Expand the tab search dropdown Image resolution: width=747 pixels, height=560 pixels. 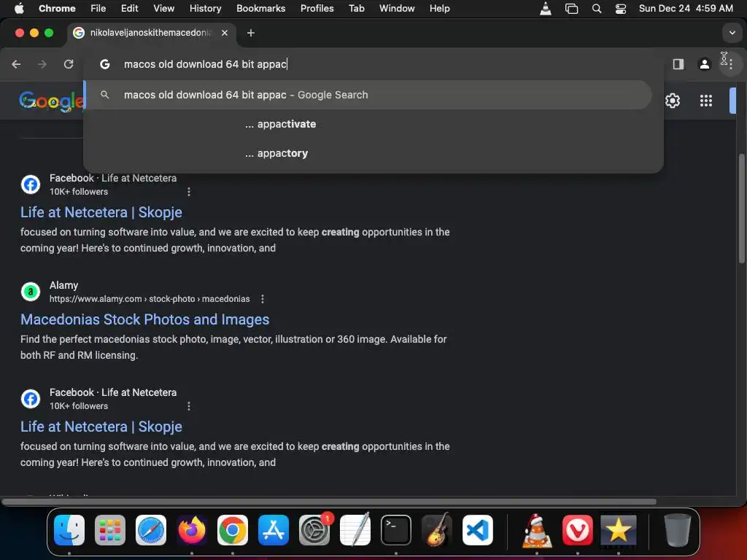(732, 33)
